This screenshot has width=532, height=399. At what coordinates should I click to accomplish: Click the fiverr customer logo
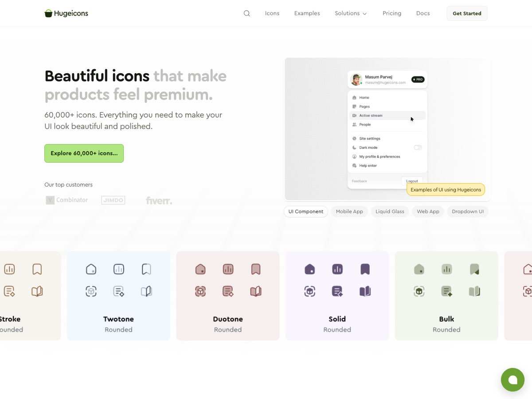(x=159, y=201)
